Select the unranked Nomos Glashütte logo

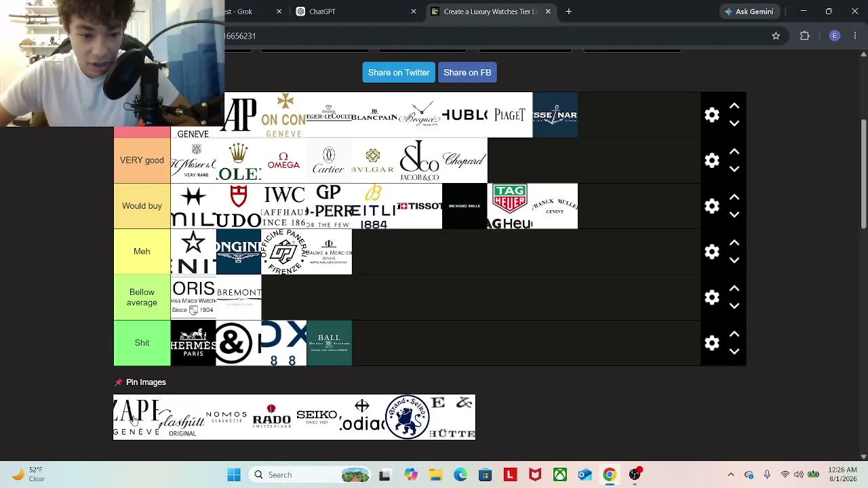(226, 418)
